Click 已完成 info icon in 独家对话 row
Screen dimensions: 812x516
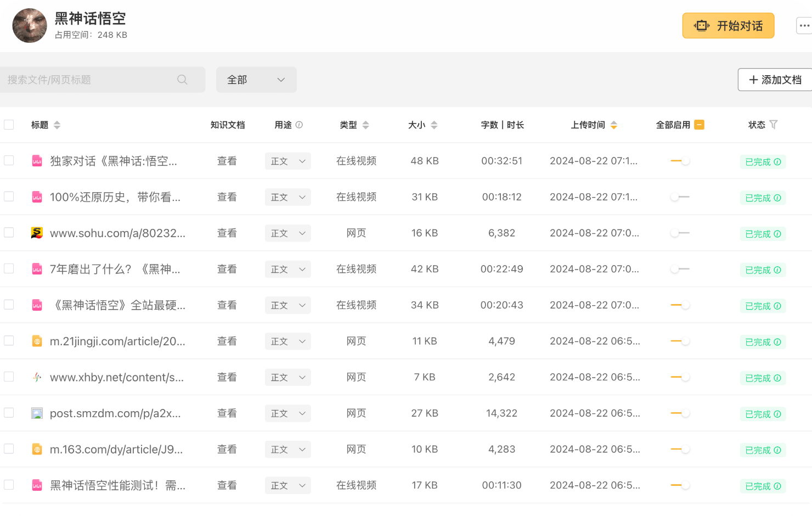(777, 162)
